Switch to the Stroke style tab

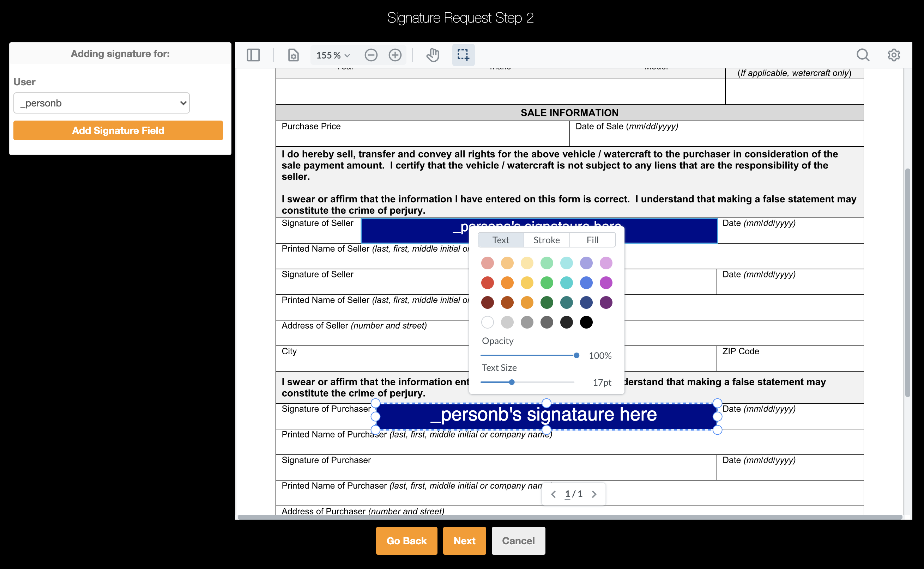tap(547, 240)
